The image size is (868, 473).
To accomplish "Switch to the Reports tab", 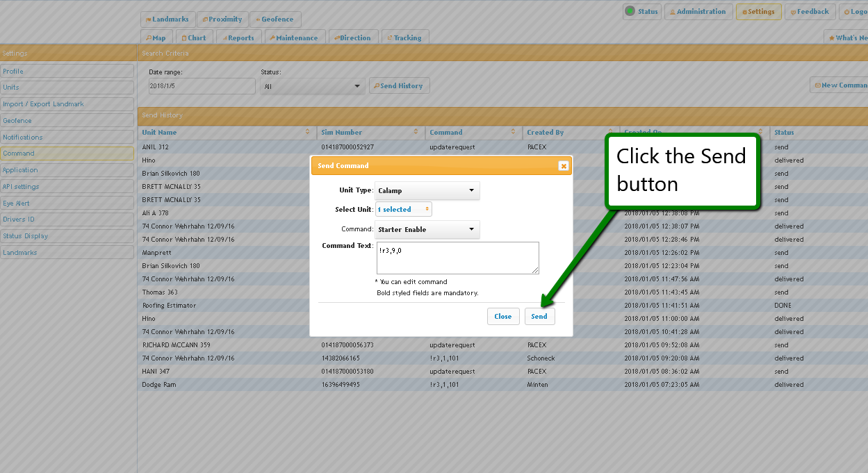I will [238, 38].
